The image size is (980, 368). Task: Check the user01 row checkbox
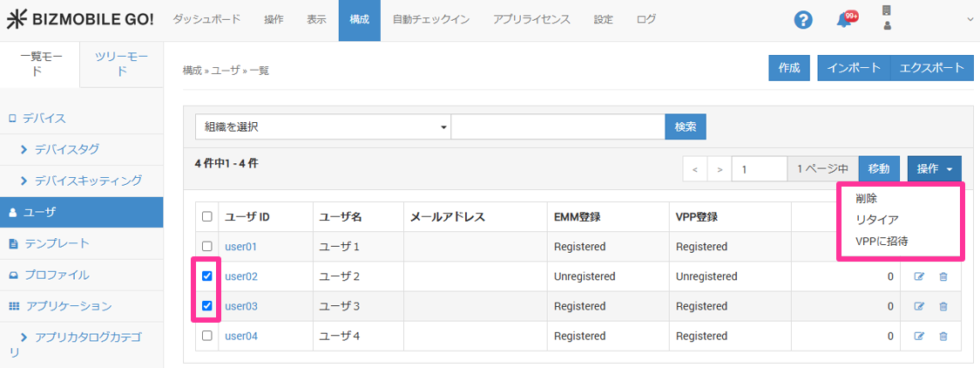point(206,247)
